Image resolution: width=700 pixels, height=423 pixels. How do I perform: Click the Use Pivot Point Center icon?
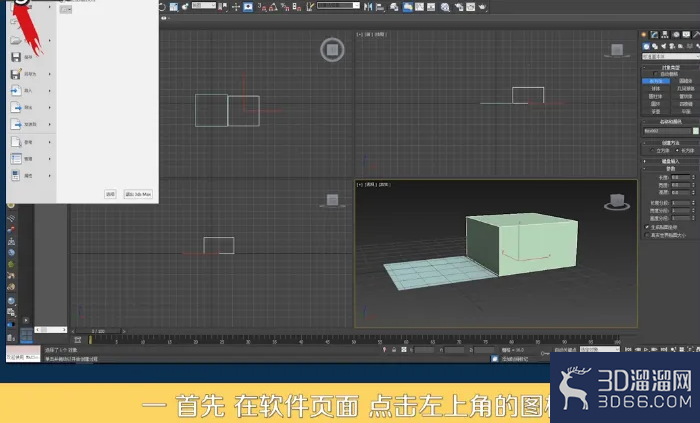click(x=222, y=7)
